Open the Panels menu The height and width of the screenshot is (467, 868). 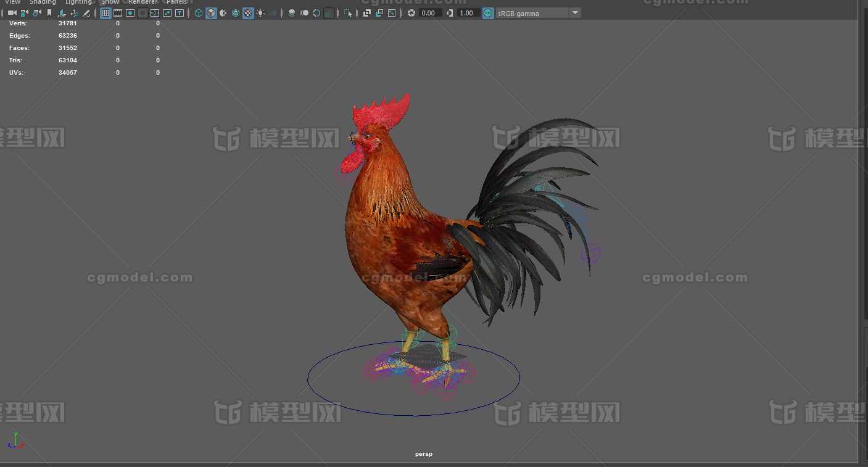pyautogui.click(x=176, y=2)
